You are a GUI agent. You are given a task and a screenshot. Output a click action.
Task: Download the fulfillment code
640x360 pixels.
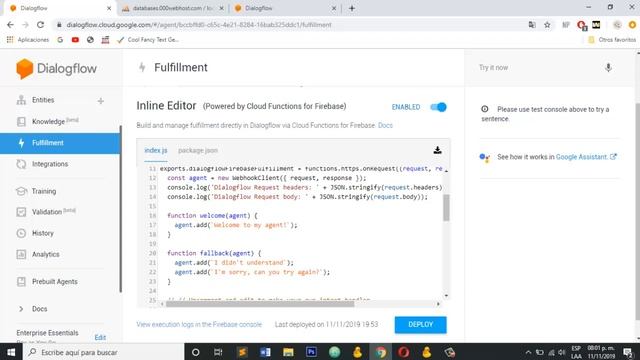coord(437,150)
